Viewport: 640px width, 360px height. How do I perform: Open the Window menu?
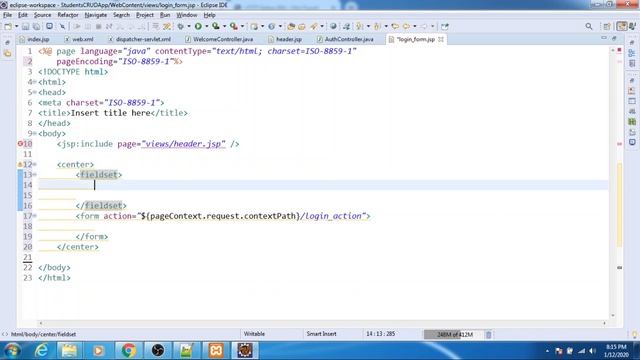pyautogui.click(x=187, y=15)
